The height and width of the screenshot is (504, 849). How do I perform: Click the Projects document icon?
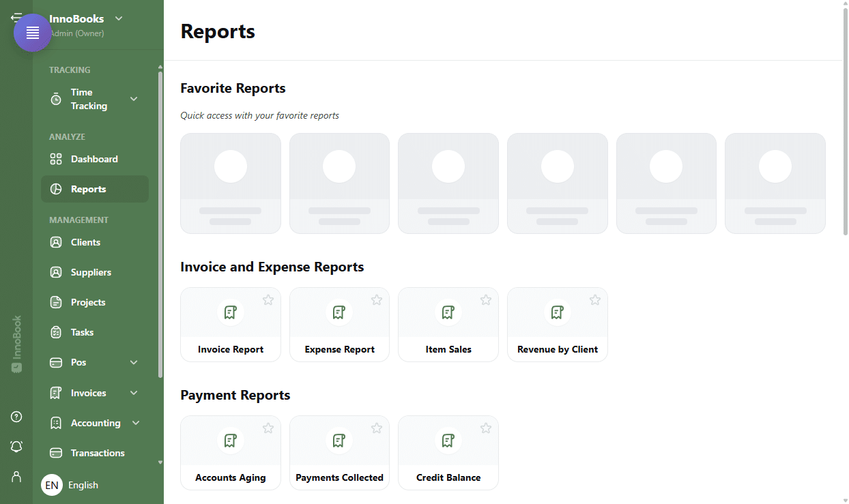pyautogui.click(x=56, y=302)
